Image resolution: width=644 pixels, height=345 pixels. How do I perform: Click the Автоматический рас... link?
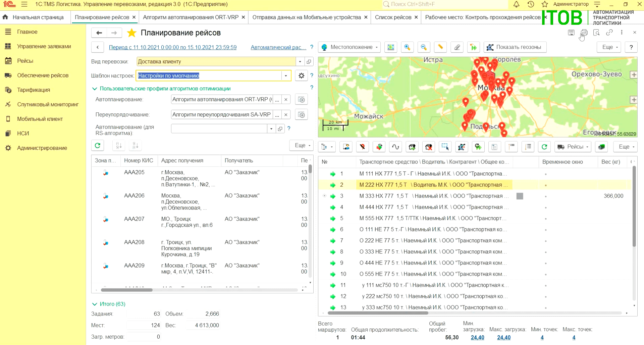coord(278,48)
